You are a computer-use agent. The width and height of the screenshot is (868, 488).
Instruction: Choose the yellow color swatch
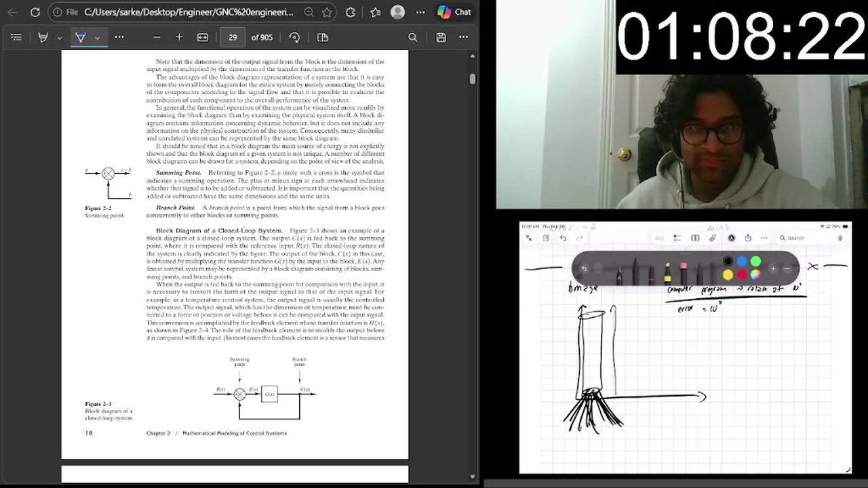tap(728, 274)
